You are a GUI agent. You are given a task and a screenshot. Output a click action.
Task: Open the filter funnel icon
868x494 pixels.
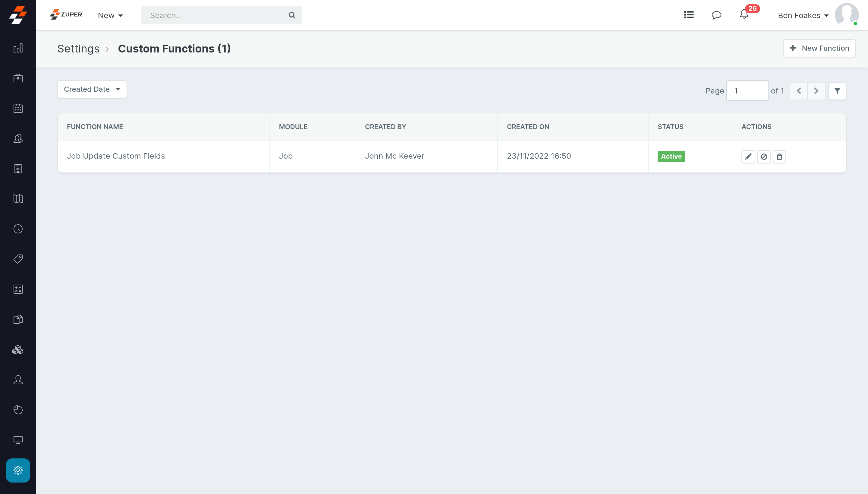tap(837, 91)
